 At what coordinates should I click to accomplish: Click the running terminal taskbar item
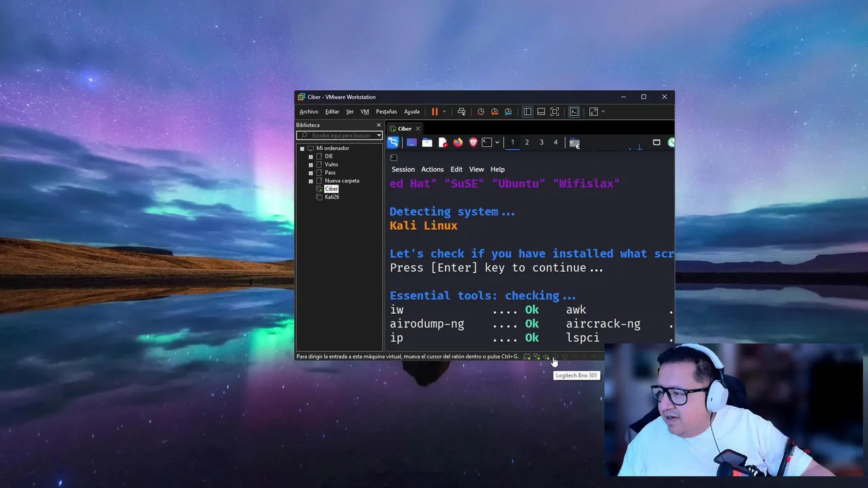(574, 143)
